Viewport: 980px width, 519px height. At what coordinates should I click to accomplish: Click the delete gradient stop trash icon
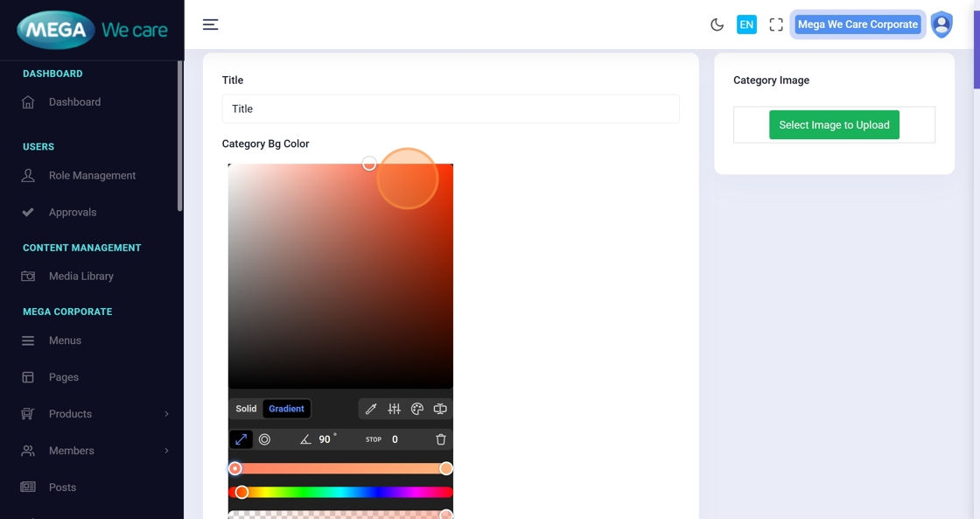pos(441,439)
